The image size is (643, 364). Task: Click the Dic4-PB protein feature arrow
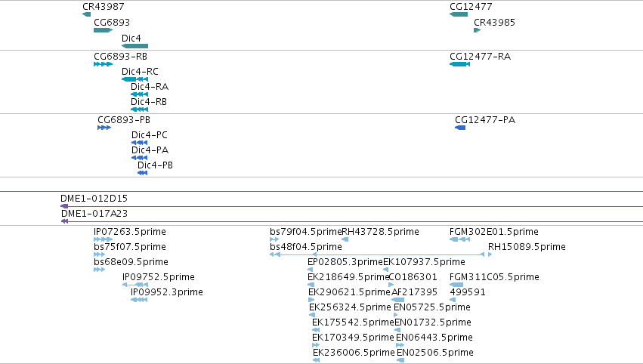(142, 173)
